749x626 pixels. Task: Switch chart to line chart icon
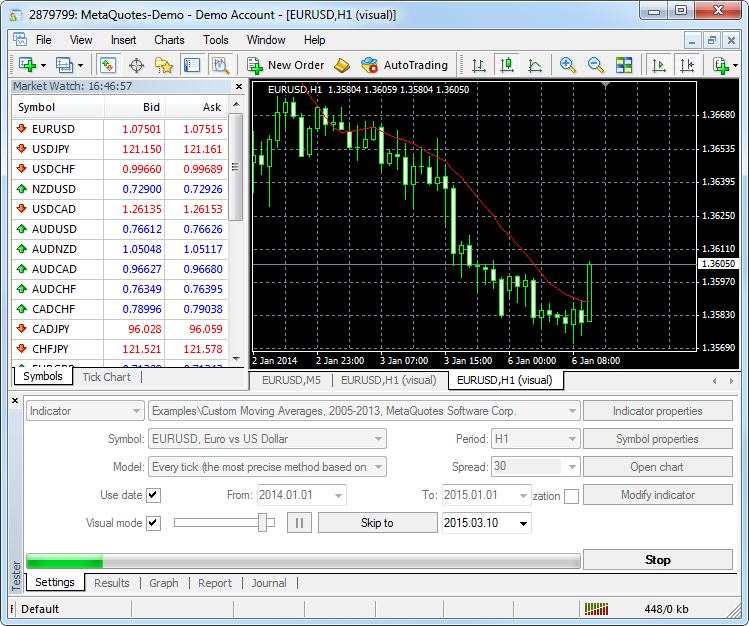coord(535,65)
